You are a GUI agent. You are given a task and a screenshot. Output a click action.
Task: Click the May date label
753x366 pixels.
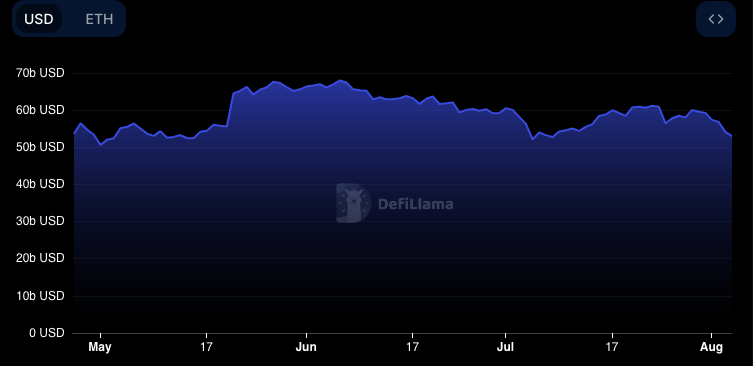point(100,347)
